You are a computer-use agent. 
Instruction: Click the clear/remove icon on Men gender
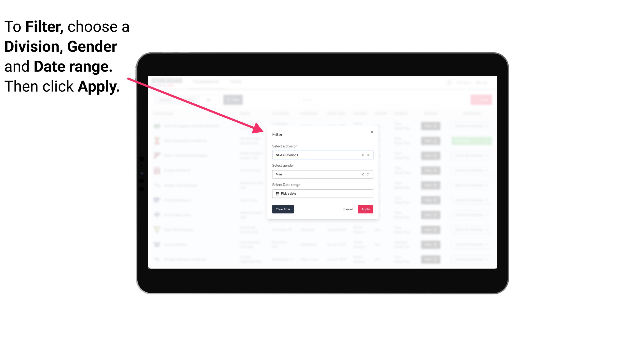coord(362,174)
